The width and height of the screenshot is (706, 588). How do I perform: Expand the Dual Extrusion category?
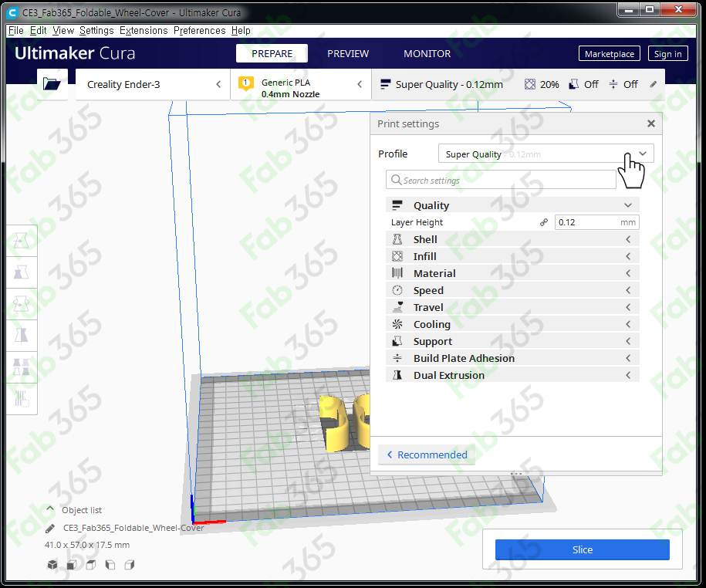pos(512,375)
